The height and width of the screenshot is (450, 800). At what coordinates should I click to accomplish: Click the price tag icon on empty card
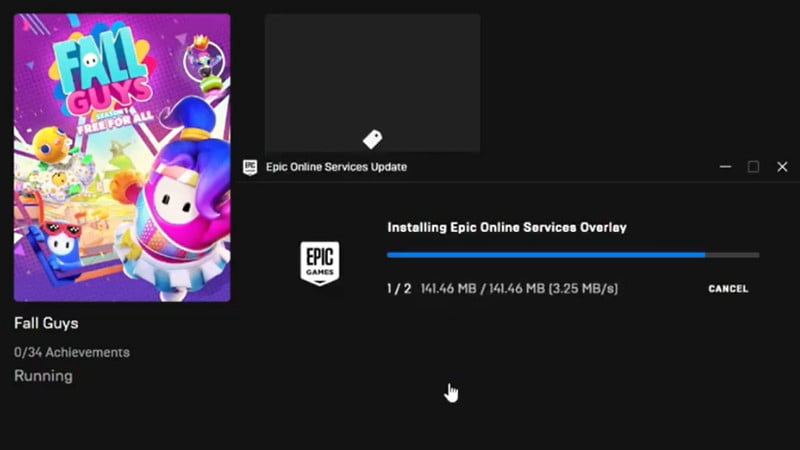point(372,139)
